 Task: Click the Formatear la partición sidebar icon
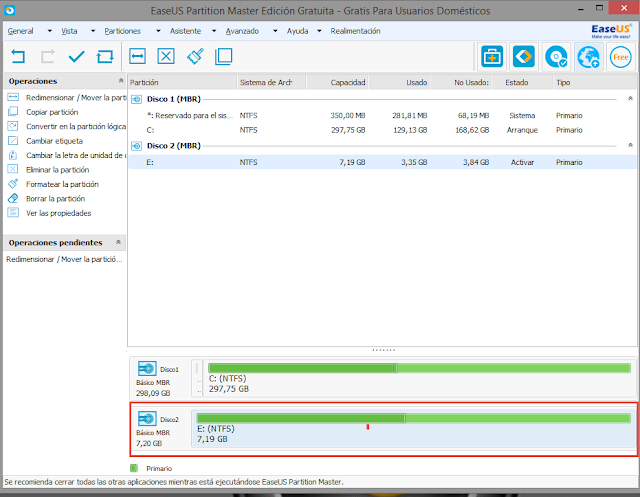click(13, 184)
